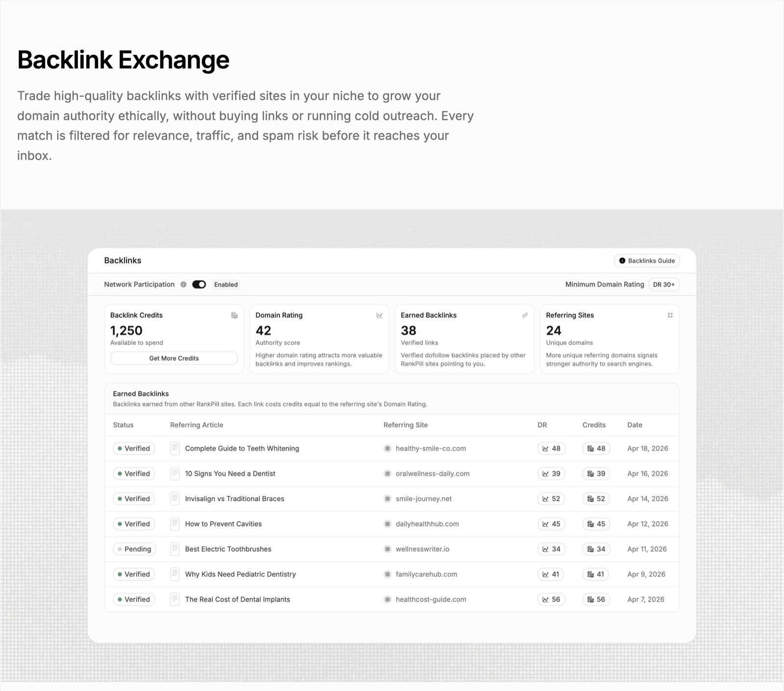The image size is (784, 691).
Task: Open the Backlinks Guide
Action: click(x=647, y=261)
